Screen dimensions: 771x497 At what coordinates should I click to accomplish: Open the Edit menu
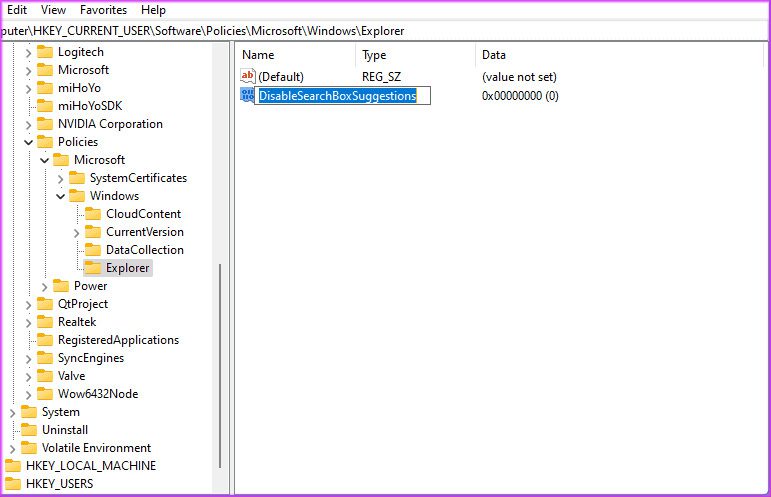[17, 10]
